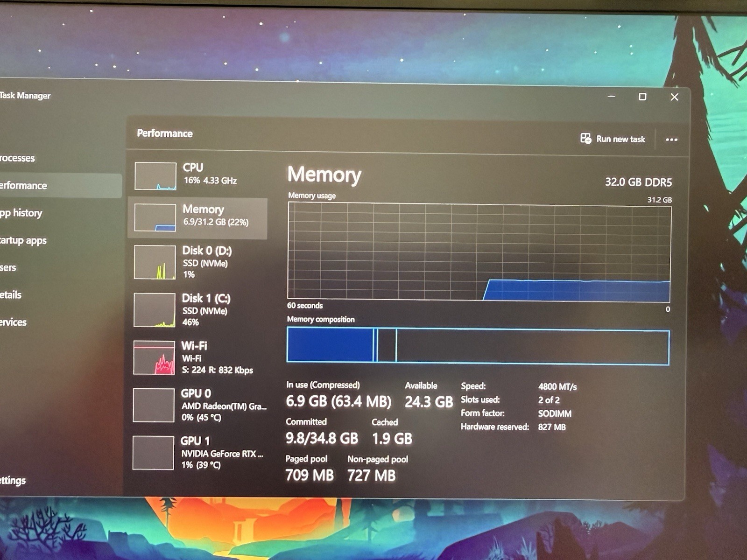The height and width of the screenshot is (560, 747).
Task: Click the '709 MB' paged pool value
Action: pos(310,475)
